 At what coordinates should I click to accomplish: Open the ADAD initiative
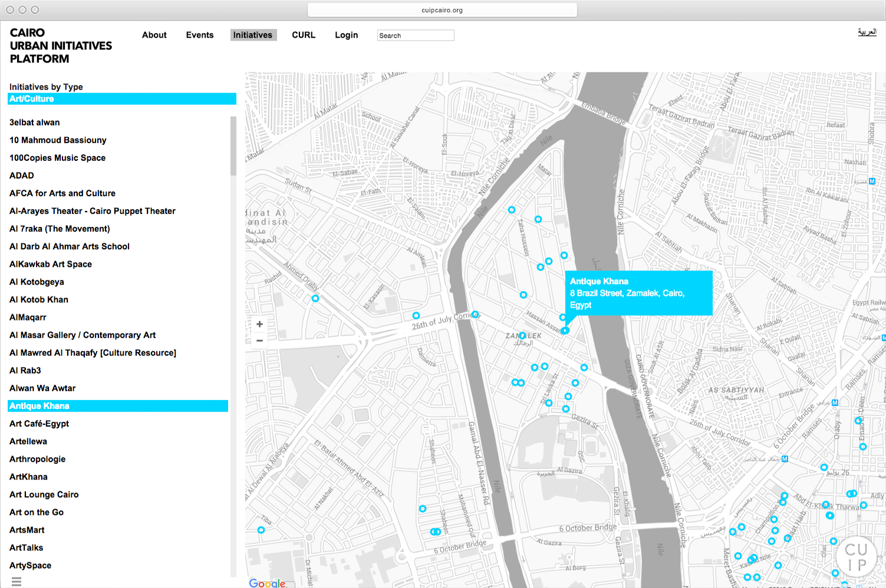coord(22,176)
